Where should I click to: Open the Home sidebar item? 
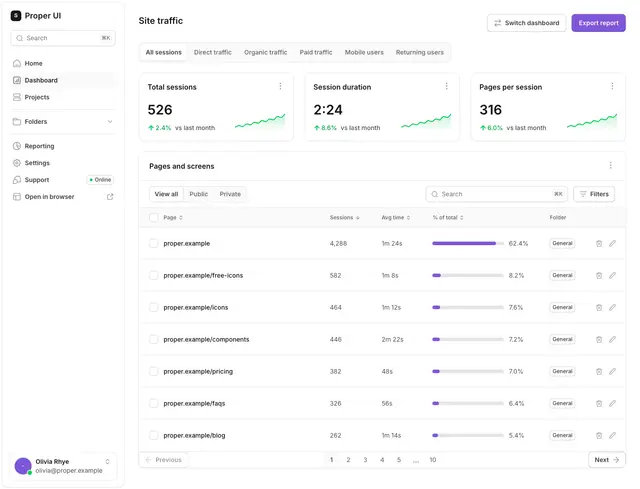click(63, 63)
